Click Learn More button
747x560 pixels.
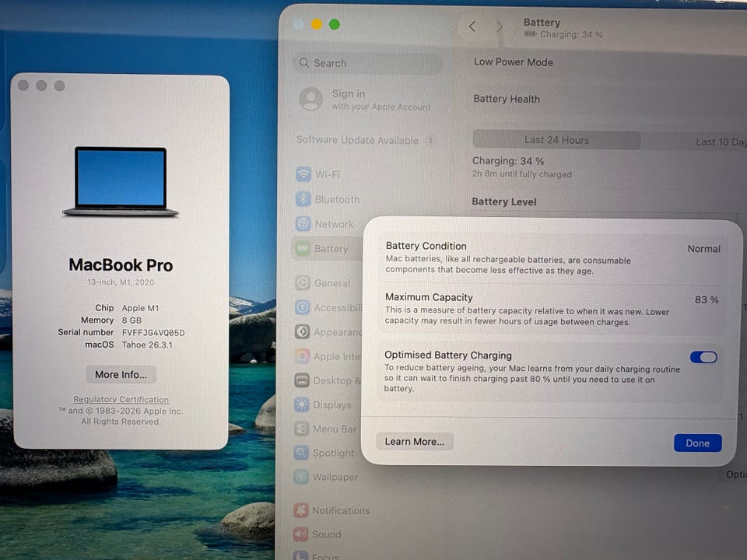pos(415,442)
